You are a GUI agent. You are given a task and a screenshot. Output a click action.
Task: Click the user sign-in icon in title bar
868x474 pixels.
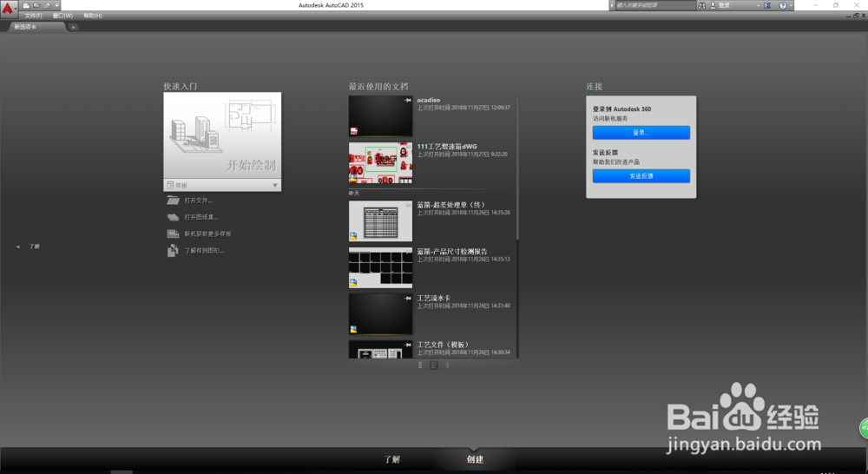713,5
